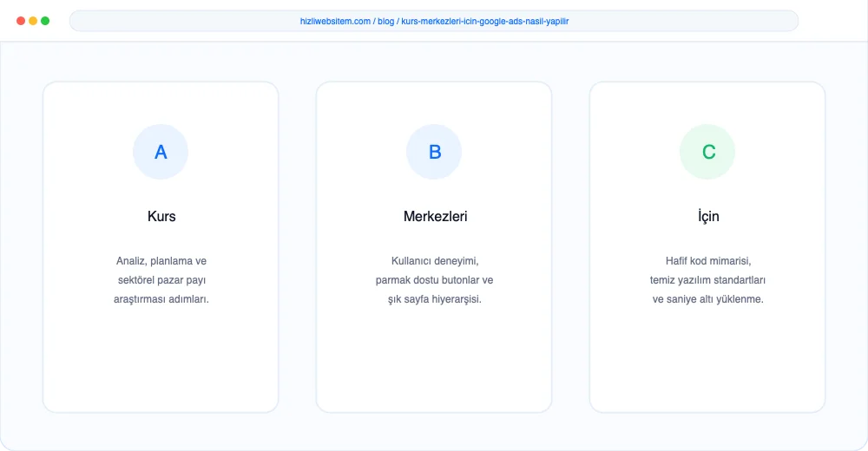Click the text 'Kullanıcı deneyimi,'
Viewport: 868px width, 451px height.
coord(435,261)
